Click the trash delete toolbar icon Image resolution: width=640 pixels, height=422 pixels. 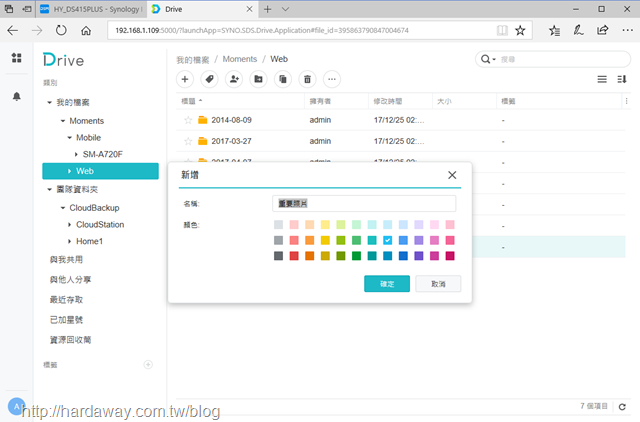pos(307,79)
